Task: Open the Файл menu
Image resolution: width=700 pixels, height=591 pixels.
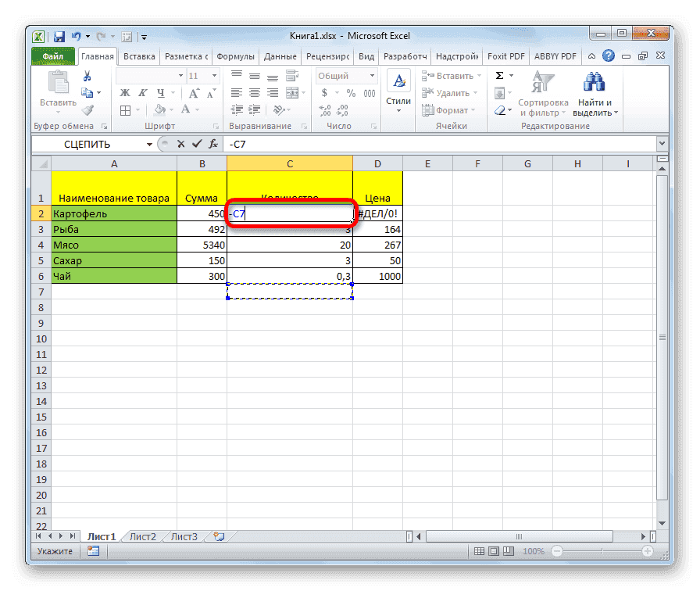Action: [x=54, y=56]
